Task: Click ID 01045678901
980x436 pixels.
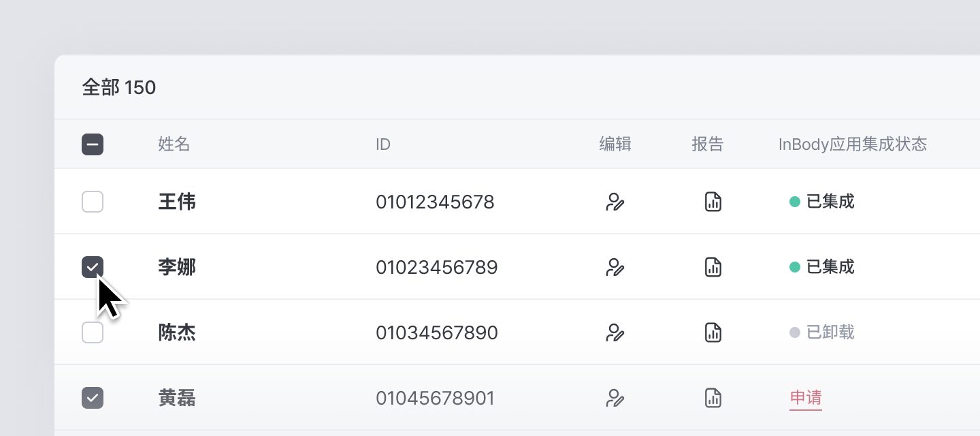Action: pyautogui.click(x=435, y=399)
